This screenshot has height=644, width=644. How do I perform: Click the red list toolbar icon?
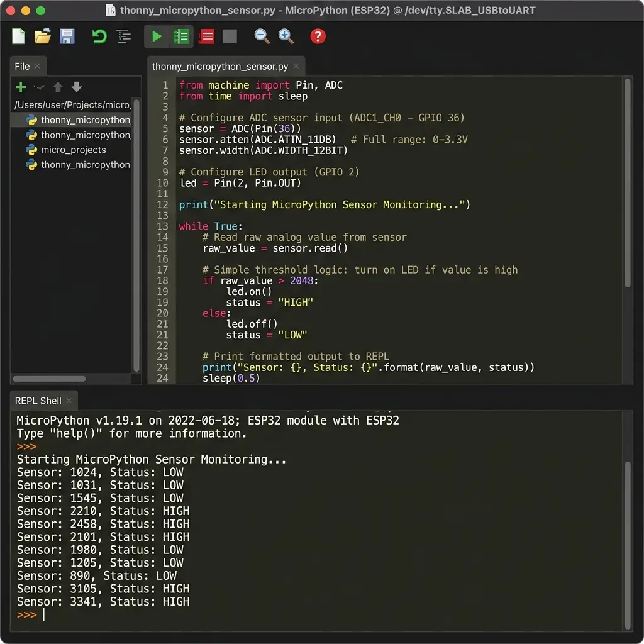click(x=206, y=36)
